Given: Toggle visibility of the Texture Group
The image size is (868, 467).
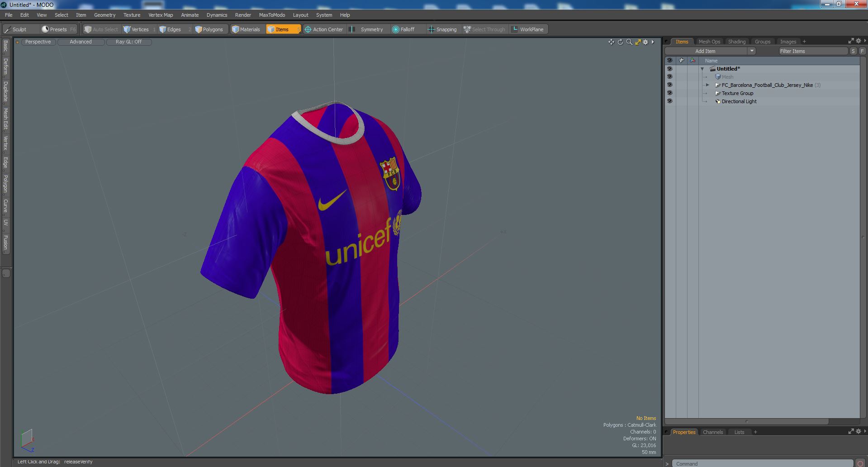Looking at the screenshot, I should point(669,93).
